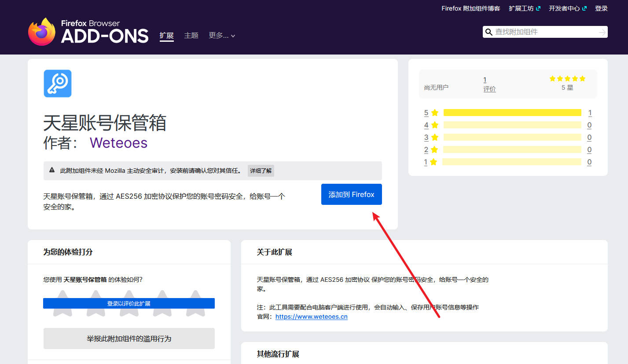The width and height of the screenshot is (628, 364).
Task: Submit search with the arrow icon
Action: click(602, 32)
